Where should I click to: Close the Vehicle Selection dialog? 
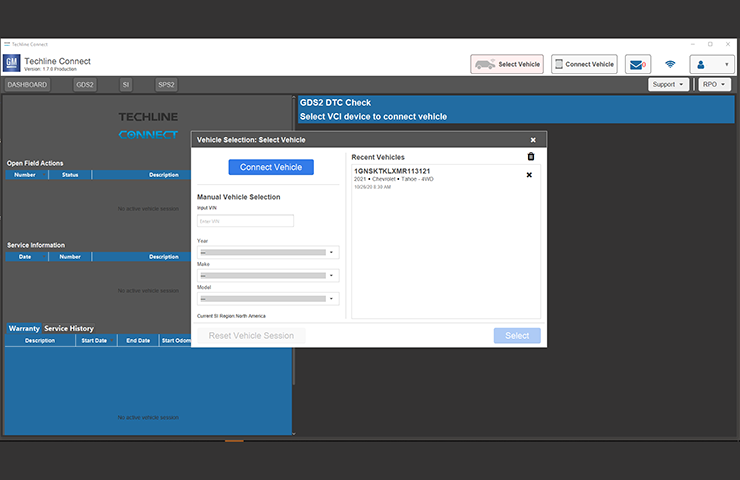[x=533, y=140]
